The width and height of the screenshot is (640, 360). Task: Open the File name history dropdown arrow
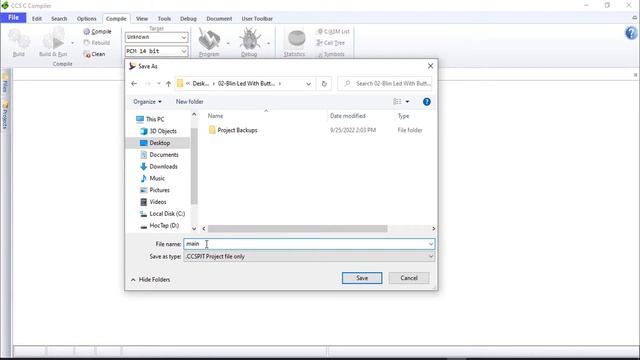tap(431, 244)
